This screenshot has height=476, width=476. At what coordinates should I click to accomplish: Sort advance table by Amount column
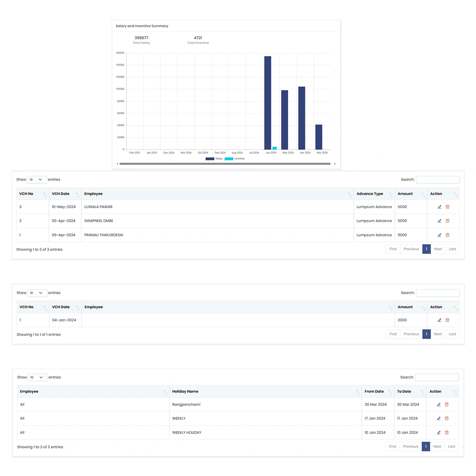411,193
